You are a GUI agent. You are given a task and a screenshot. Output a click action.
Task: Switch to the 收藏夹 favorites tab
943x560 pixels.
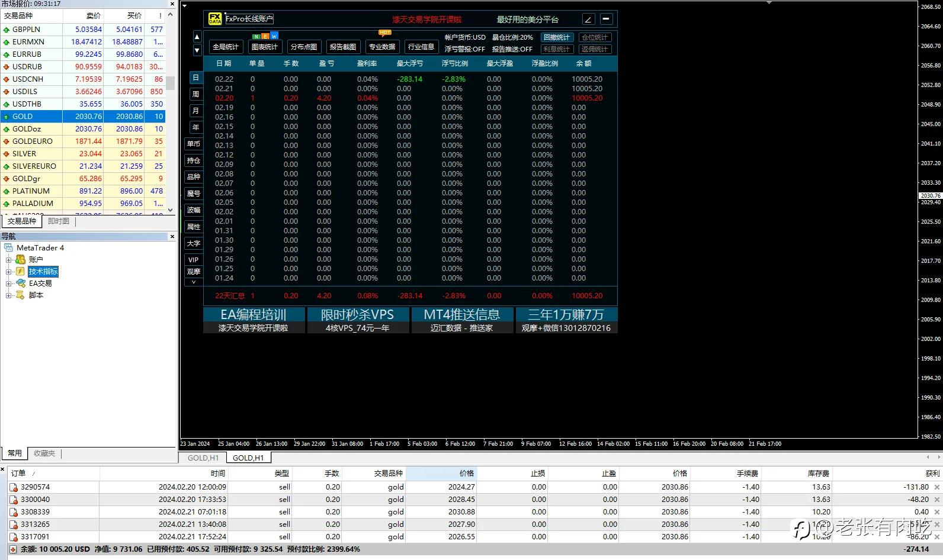pos(44,453)
